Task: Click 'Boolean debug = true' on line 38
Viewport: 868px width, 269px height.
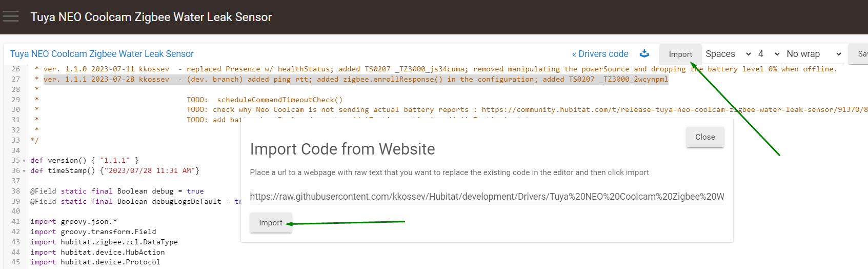Action: [x=160, y=191]
